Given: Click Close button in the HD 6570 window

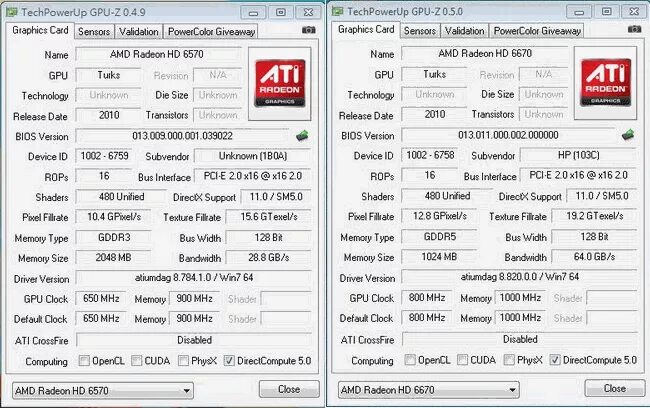Looking at the screenshot, I should point(289,389).
